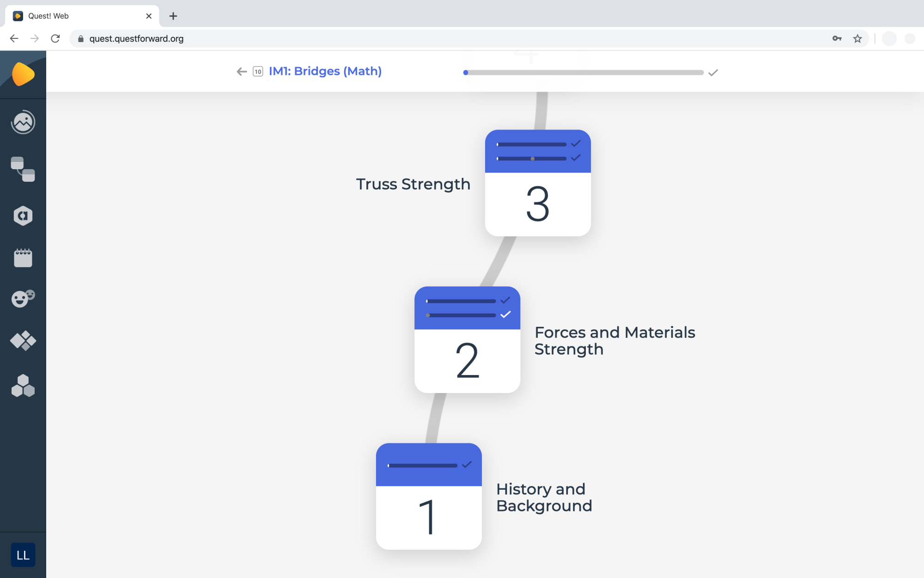Open the dashboard gauge icon in sidebar
This screenshot has width=924, height=578.
23,122
